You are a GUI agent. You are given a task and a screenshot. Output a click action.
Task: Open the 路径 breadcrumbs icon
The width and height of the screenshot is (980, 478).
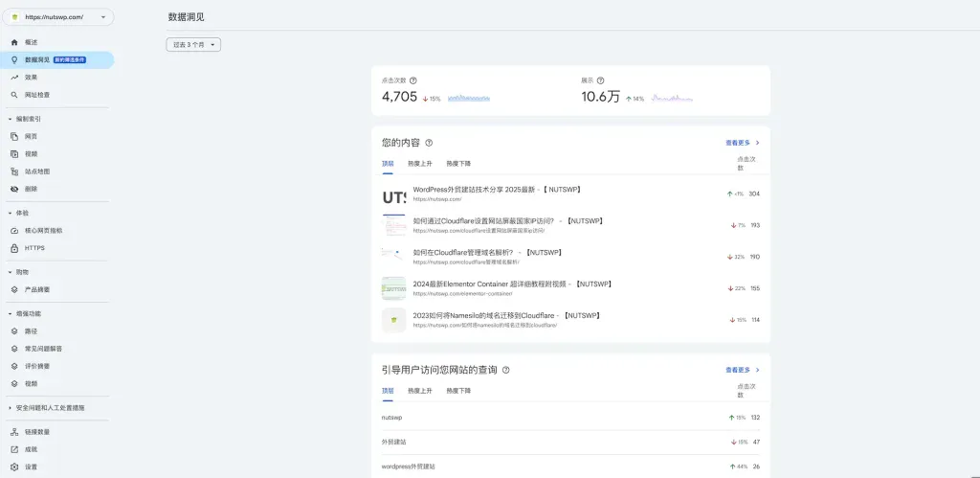tap(14, 331)
